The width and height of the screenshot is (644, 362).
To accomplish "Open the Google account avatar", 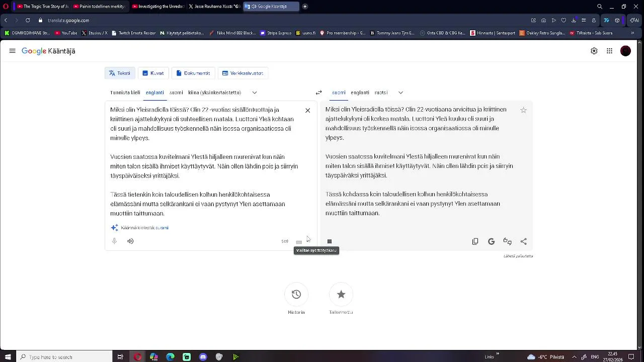I will pyautogui.click(x=625, y=51).
